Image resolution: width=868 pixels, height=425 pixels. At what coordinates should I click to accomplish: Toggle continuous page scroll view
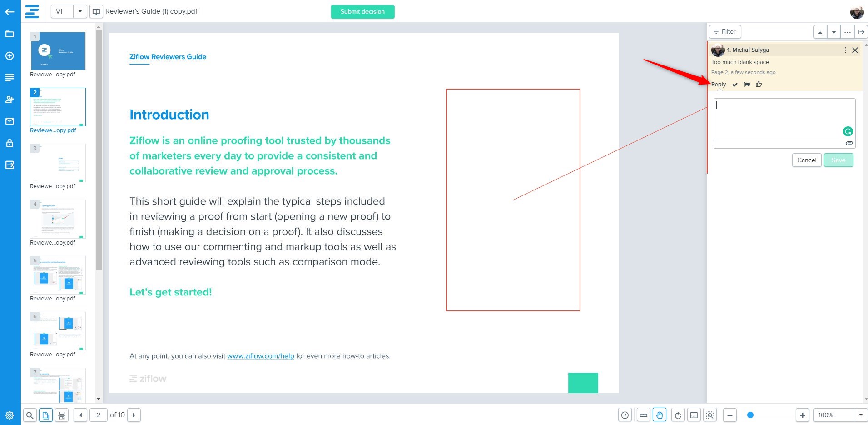[62, 415]
